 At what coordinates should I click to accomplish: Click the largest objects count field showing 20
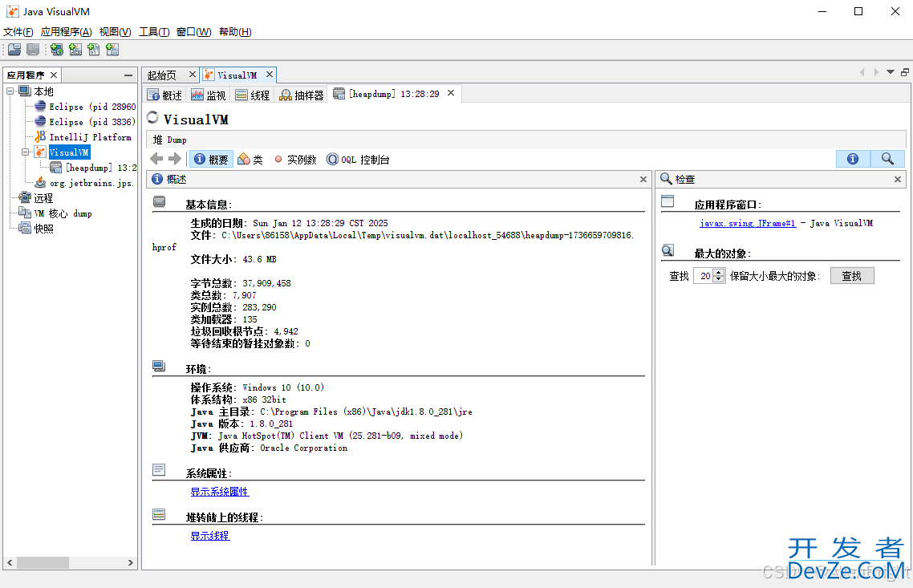pos(704,276)
